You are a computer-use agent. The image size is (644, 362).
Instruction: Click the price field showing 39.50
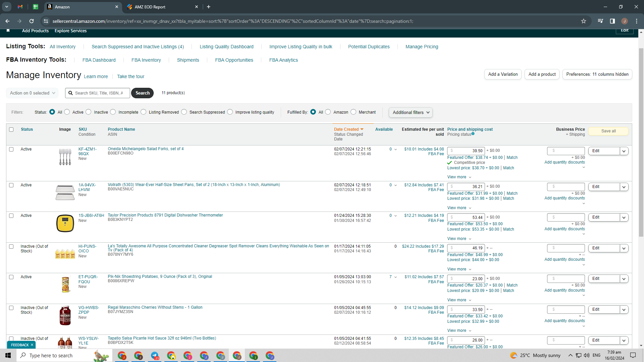point(466,151)
